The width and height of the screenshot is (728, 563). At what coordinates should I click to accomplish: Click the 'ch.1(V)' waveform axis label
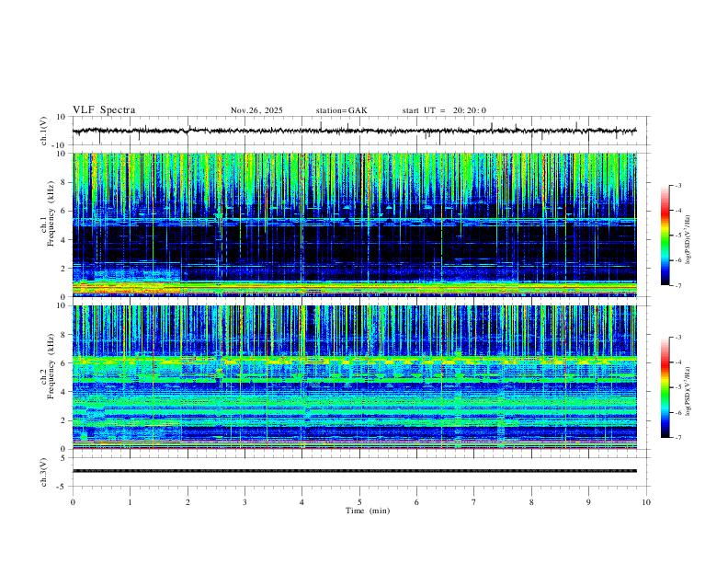coord(43,131)
